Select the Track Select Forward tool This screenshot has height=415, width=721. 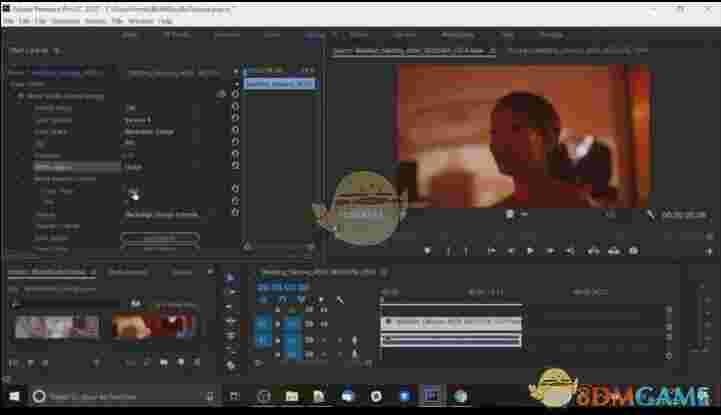231,292
